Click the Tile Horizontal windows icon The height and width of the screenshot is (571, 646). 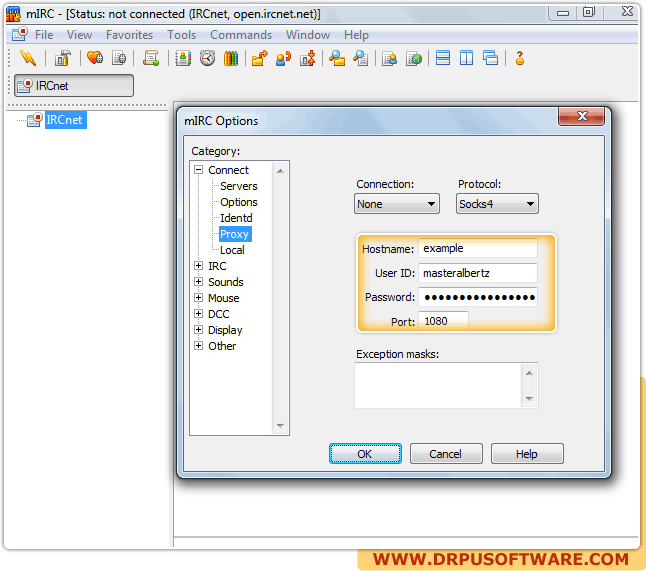[443, 58]
